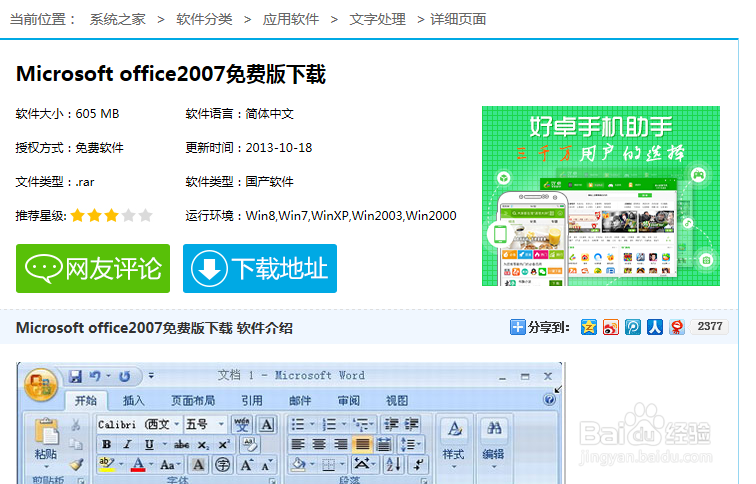Viewport: 756px width, 484px height.
Task: Toggle Subscript formatting
Action: coord(203,444)
